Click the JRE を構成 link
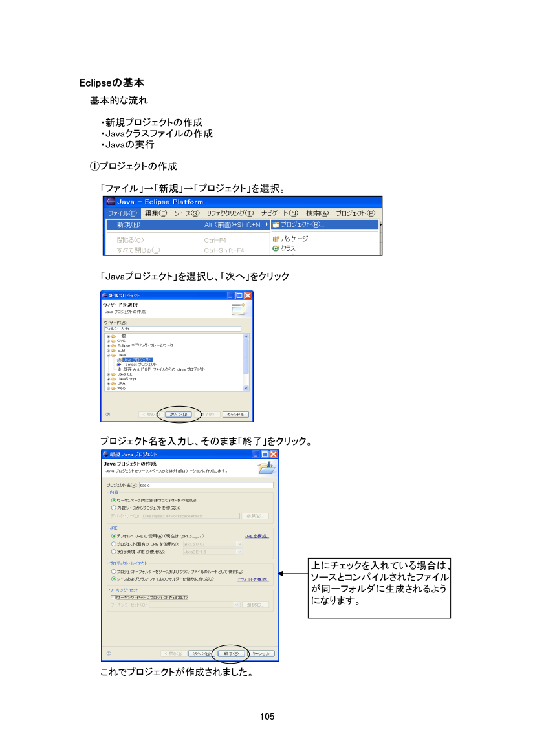This screenshot has width=535, height=756. click(256, 536)
